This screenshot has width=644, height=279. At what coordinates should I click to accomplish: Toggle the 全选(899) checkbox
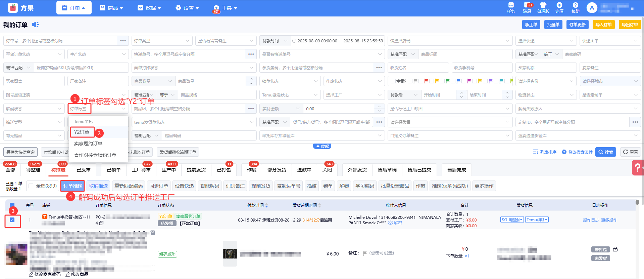[31, 186]
